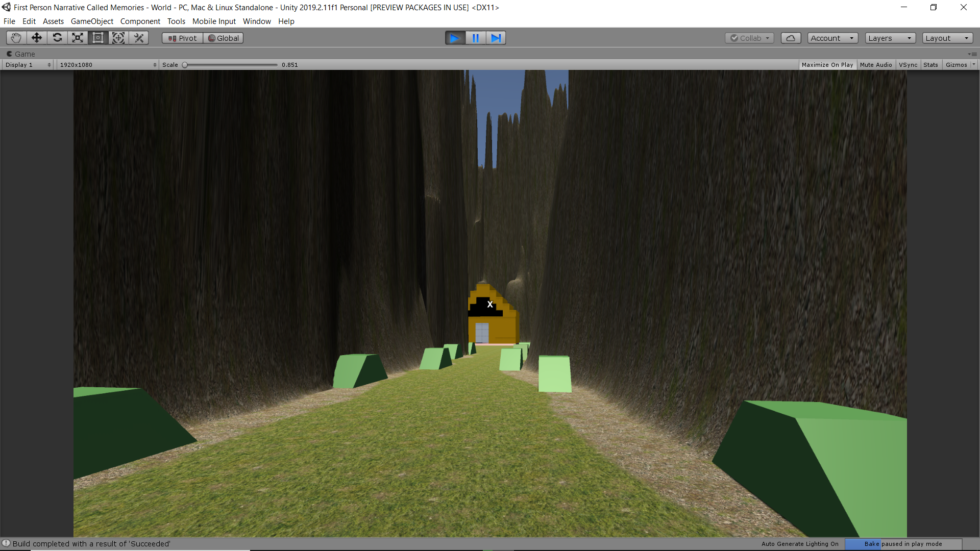Select the Game tab

click(21, 54)
